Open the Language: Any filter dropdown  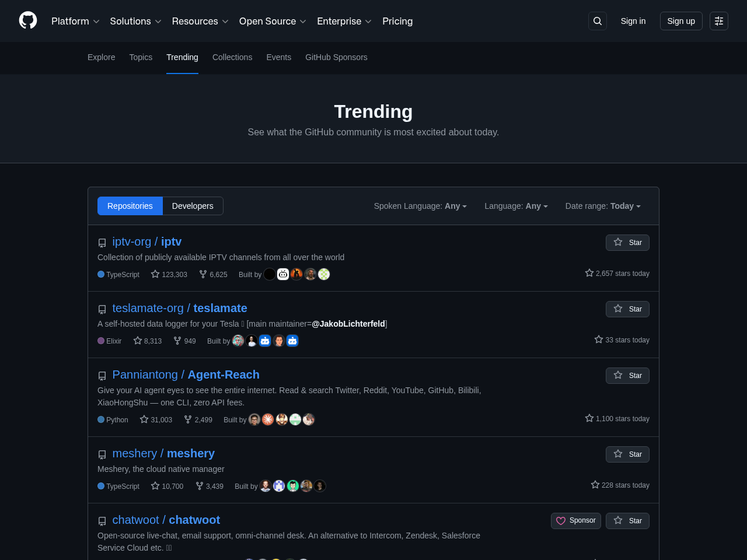pyautogui.click(x=516, y=206)
